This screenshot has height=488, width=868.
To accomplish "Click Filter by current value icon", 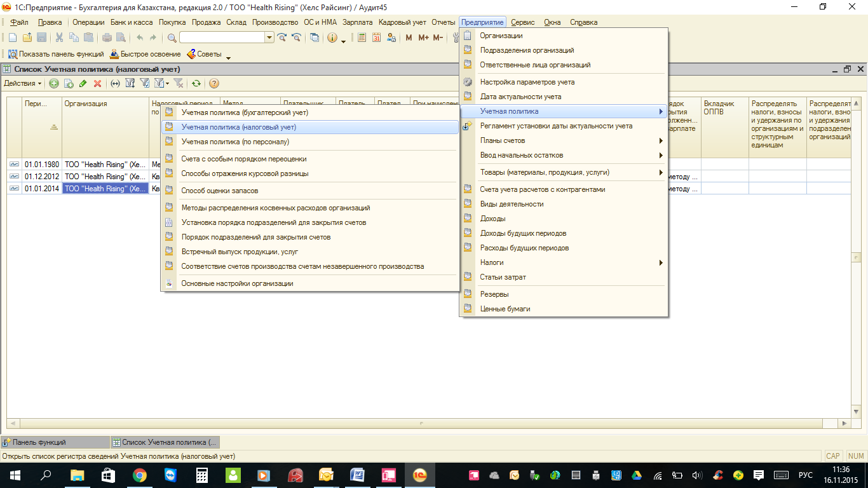I will click(x=144, y=83).
